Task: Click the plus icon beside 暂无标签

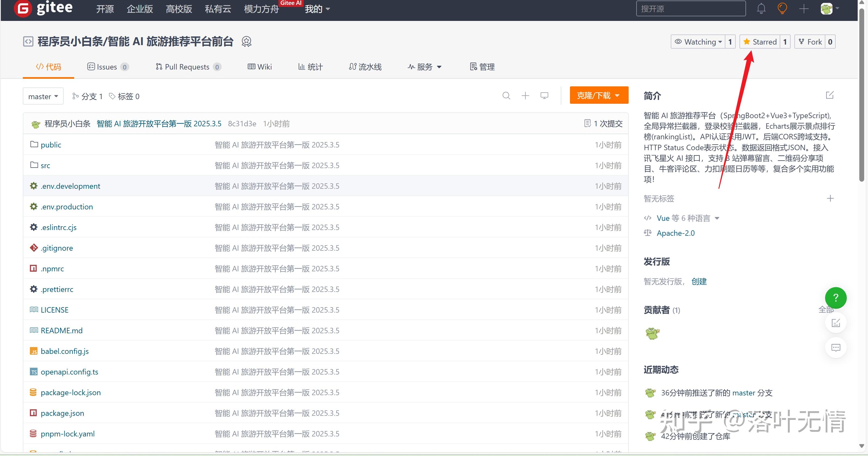Action: click(830, 198)
